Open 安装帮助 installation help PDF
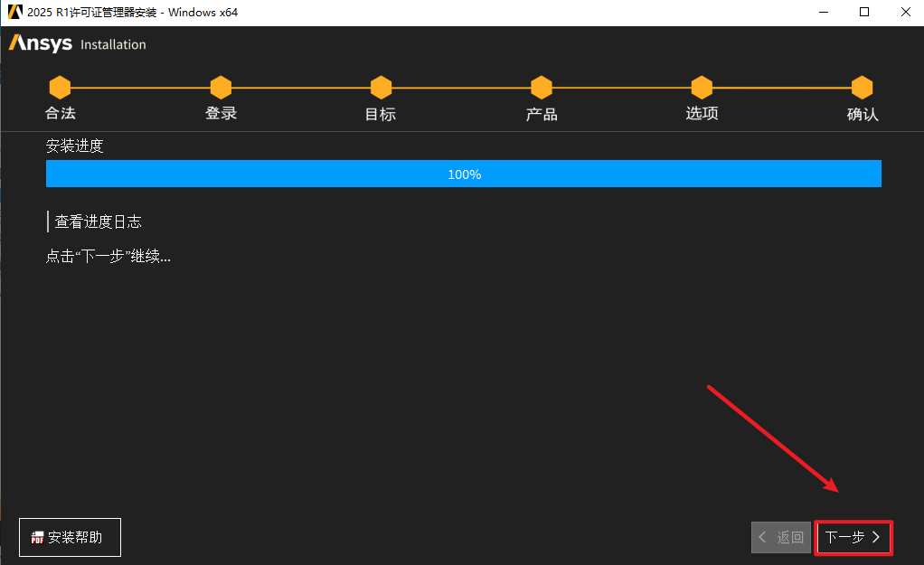Viewport: 924px width, 565px height. click(x=70, y=537)
